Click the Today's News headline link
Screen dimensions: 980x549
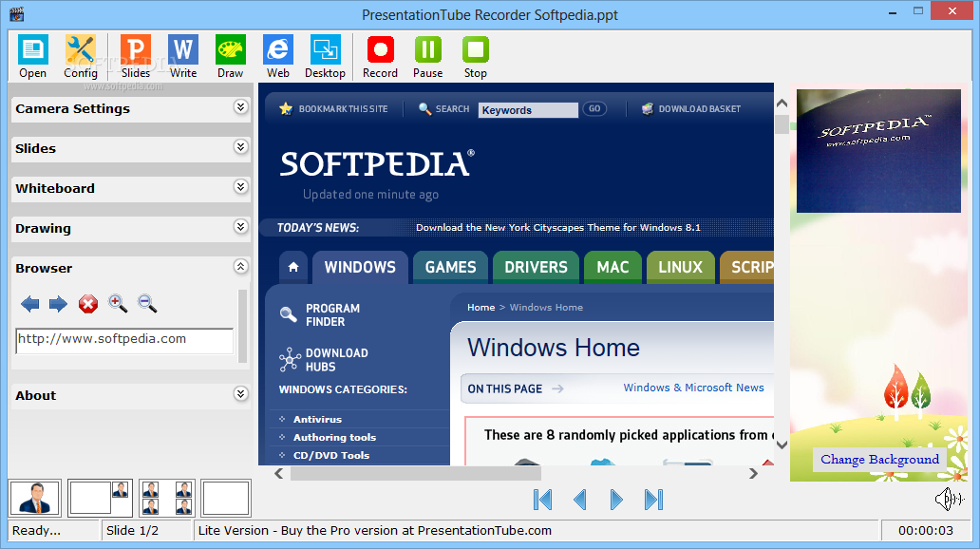[x=558, y=228]
